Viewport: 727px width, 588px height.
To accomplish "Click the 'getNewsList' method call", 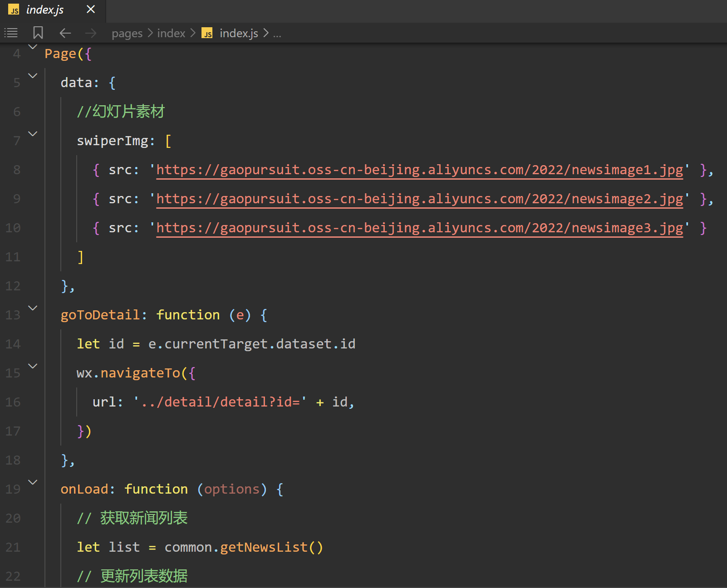I will [x=264, y=547].
